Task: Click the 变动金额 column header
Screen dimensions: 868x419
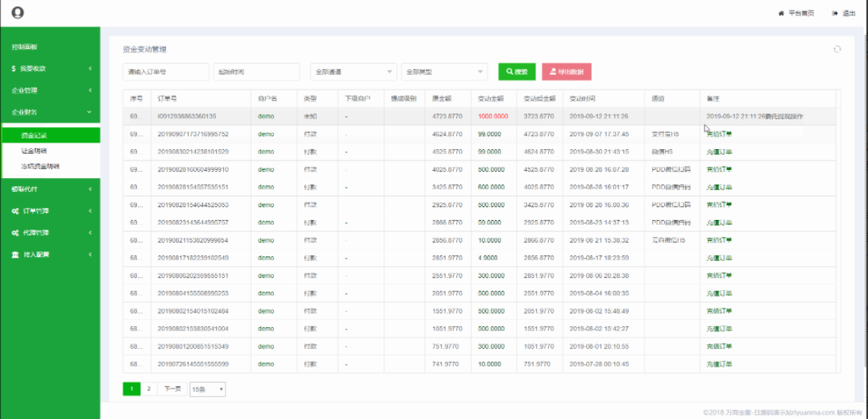Action: tap(494, 98)
